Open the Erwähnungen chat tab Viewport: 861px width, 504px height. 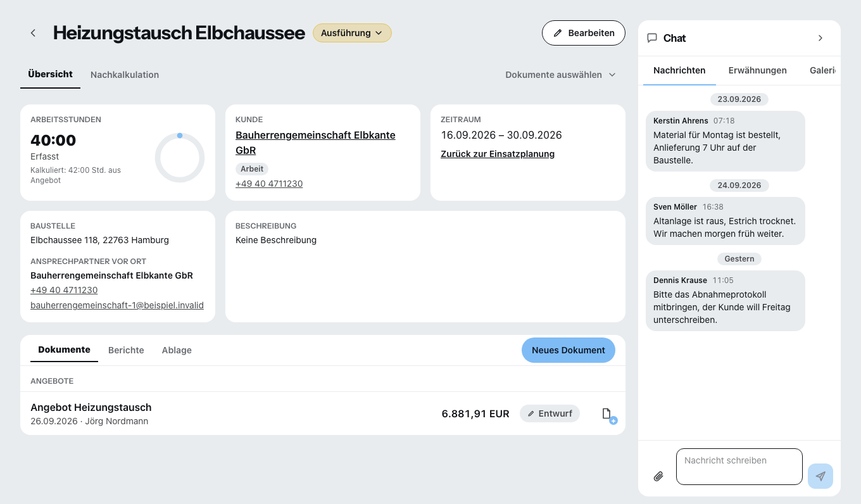pos(757,70)
